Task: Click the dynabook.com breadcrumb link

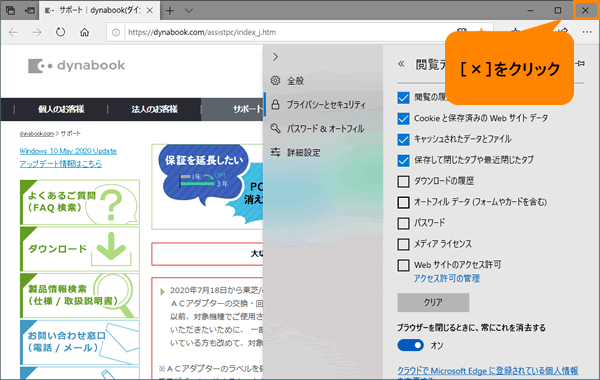Action: 37,134
